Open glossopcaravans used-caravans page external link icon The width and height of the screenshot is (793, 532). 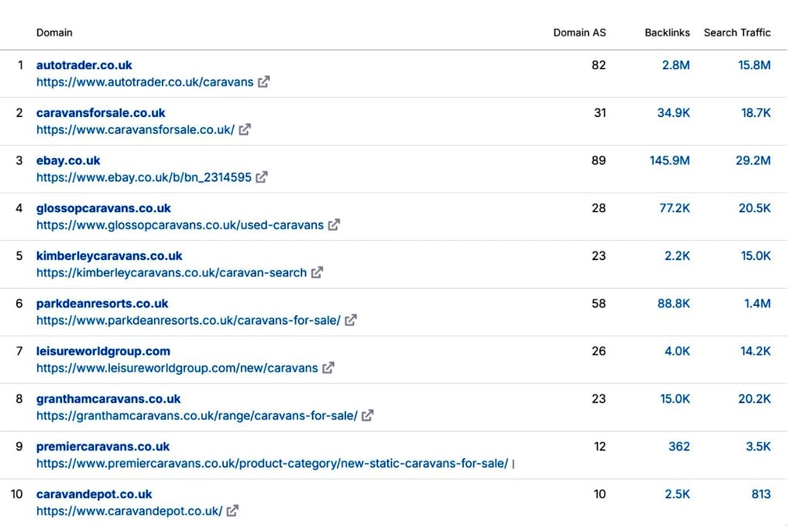[x=334, y=225]
